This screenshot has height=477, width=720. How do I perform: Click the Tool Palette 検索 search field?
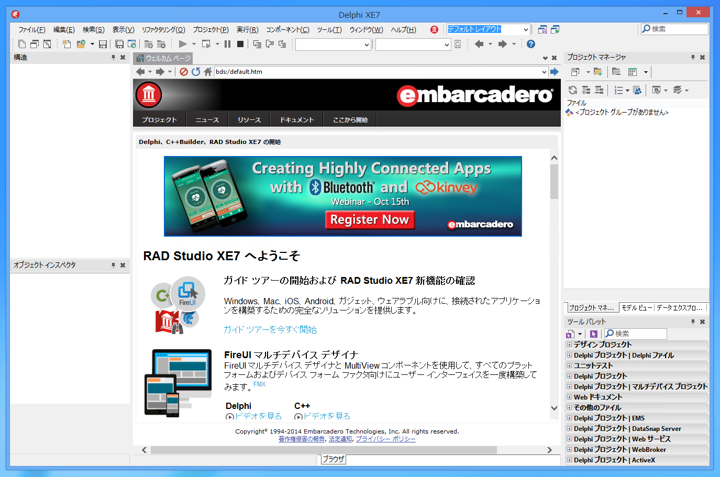click(636, 334)
